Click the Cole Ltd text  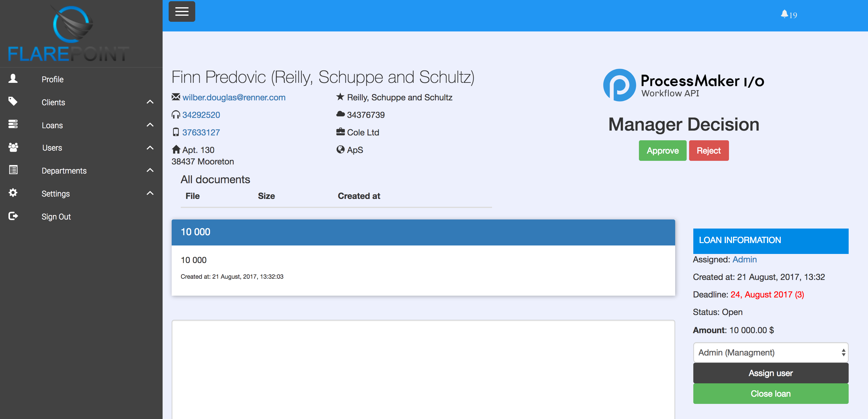[x=363, y=132]
